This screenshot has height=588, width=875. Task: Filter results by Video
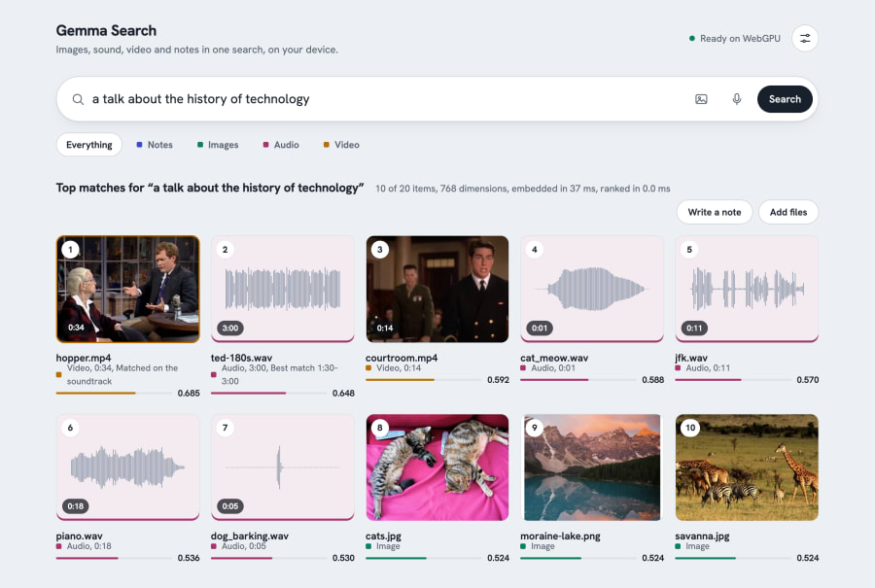pos(341,145)
